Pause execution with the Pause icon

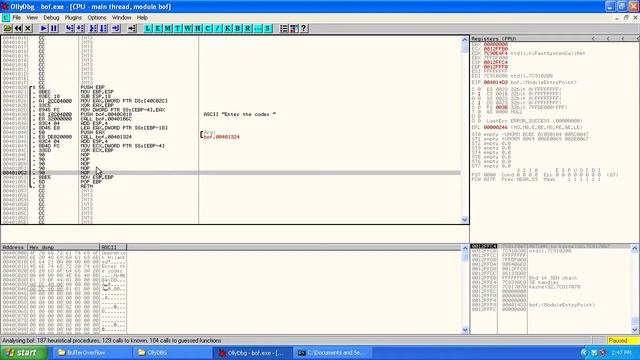(53, 28)
